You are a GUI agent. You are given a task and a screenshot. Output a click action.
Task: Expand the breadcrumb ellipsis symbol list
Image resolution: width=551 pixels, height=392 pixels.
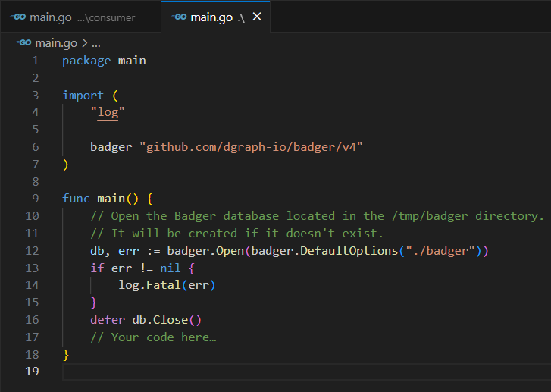[x=96, y=43]
